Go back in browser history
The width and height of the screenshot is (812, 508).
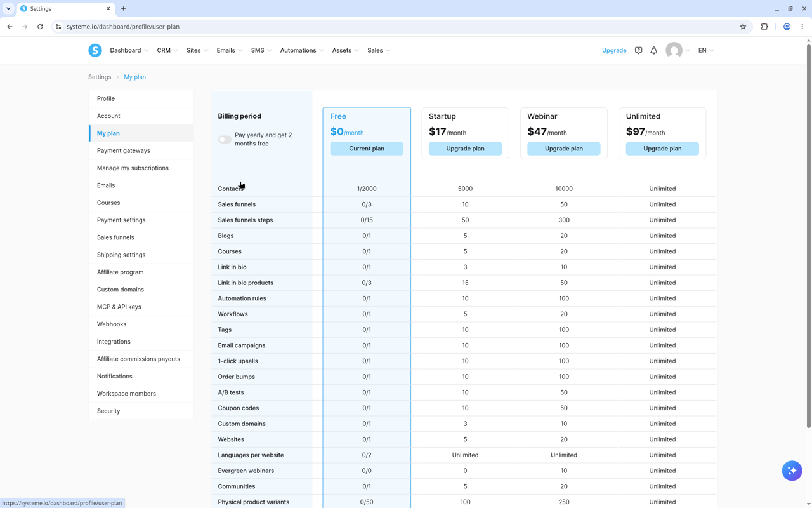[10, 27]
